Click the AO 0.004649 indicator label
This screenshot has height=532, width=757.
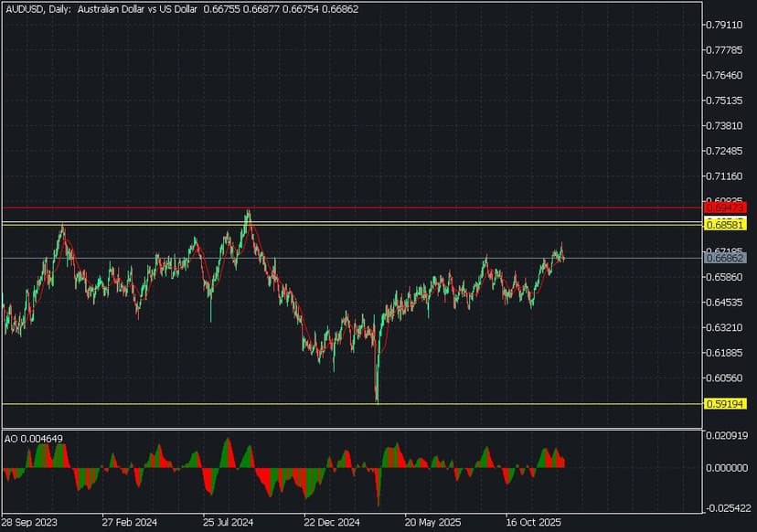point(34,439)
